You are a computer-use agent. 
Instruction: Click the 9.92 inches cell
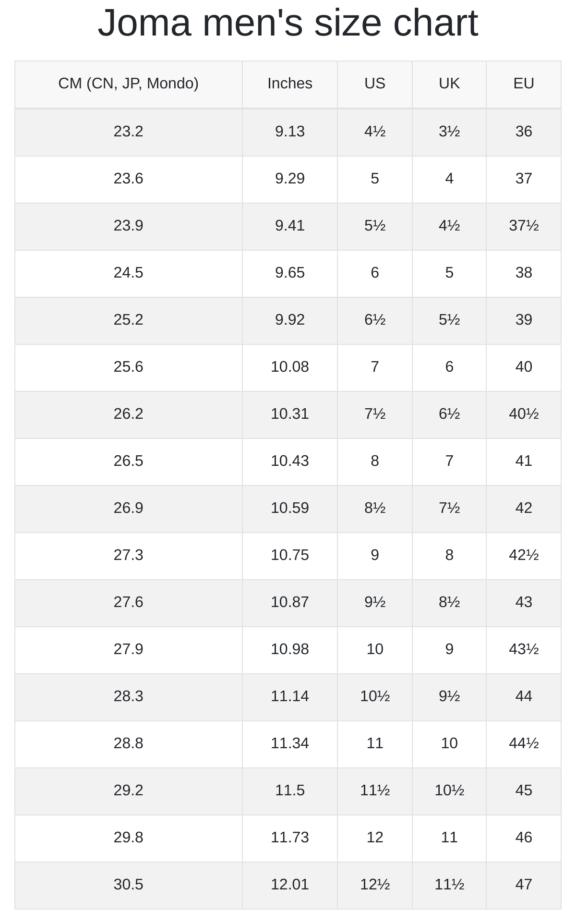(289, 320)
